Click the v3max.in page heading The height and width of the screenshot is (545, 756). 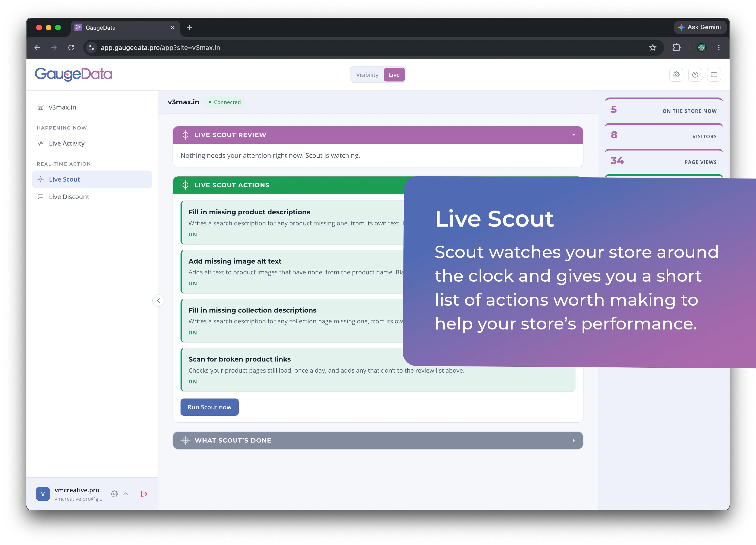[x=183, y=102]
